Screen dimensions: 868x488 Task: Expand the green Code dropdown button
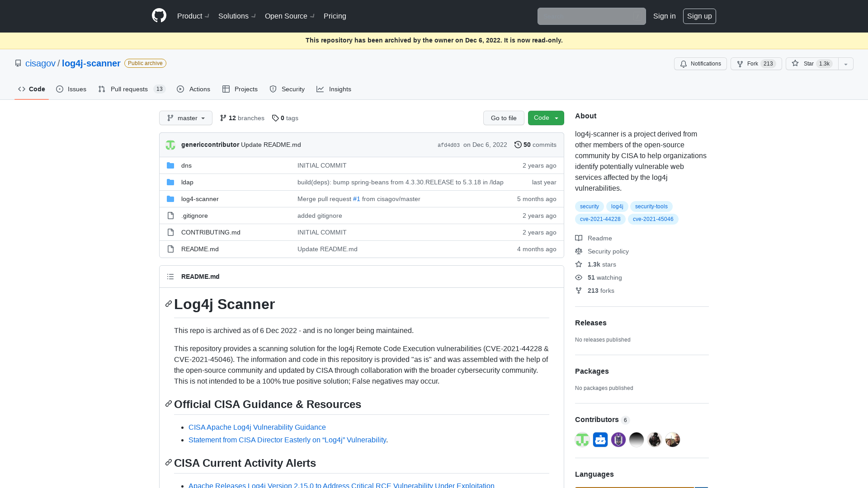(546, 118)
